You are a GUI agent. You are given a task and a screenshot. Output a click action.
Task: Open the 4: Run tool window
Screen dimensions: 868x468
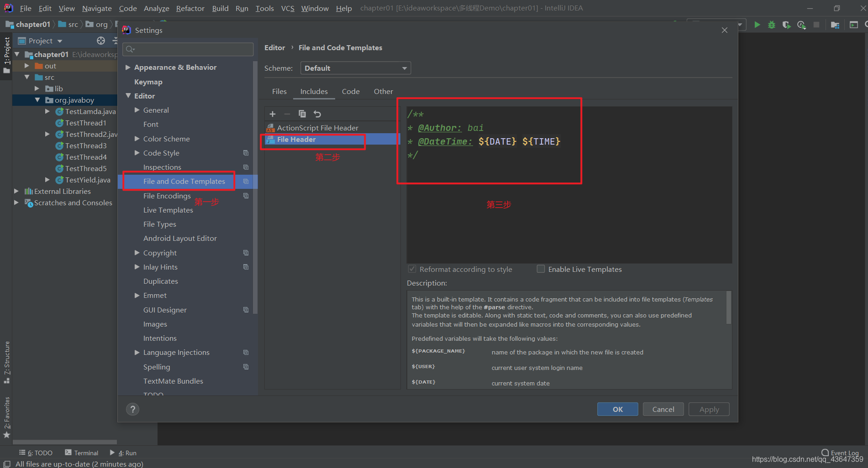pyautogui.click(x=123, y=452)
